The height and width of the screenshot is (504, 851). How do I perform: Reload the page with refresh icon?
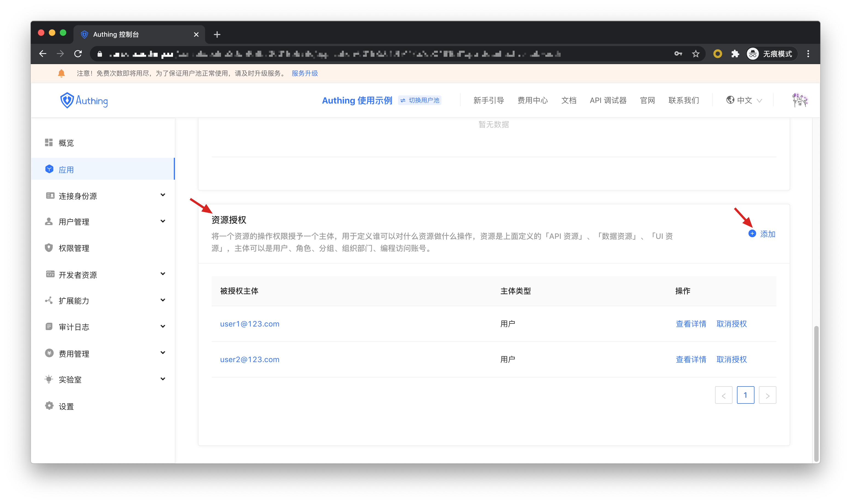click(78, 54)
